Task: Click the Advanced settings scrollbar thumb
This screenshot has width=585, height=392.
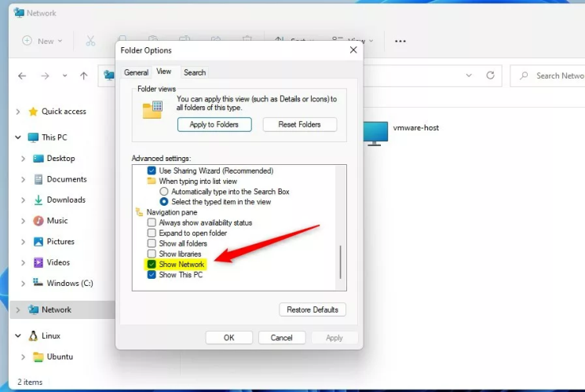Action: (x=340, y=262)
